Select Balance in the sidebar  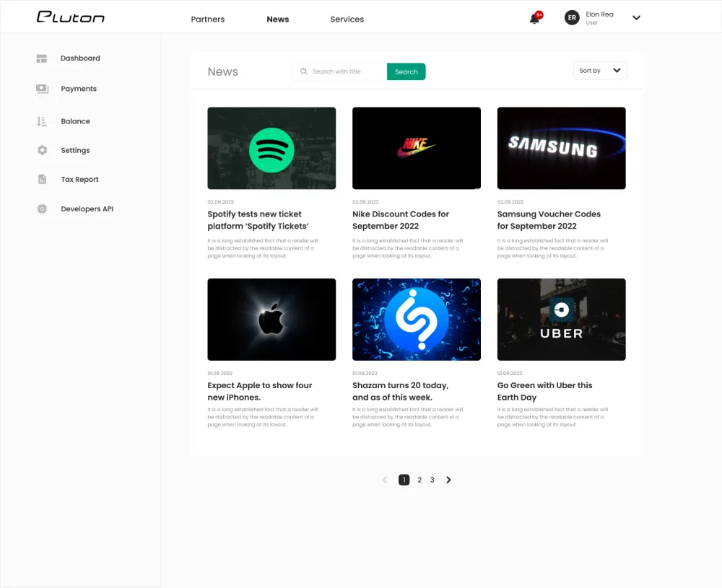tap(76, 121)
